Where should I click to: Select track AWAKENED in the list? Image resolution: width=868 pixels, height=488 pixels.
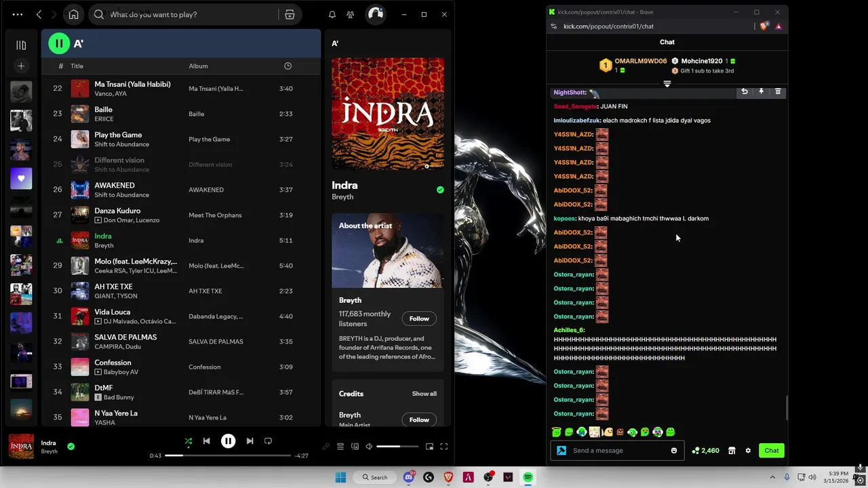(180, 190)
